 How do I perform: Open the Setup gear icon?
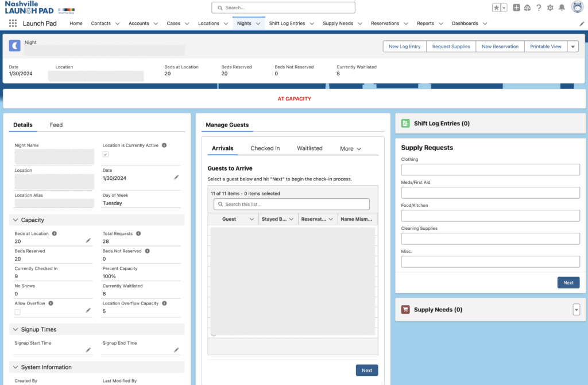(x=550, y=7)
